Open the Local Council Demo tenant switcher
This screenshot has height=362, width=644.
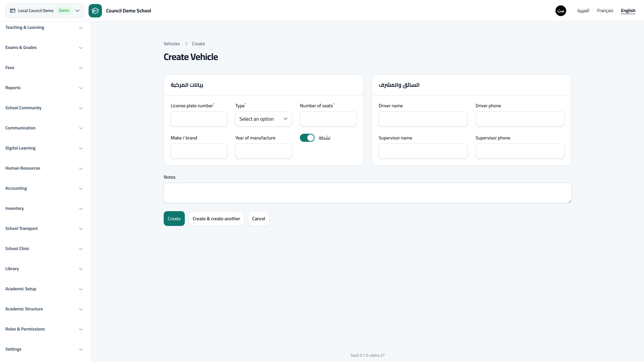point(45,11)
